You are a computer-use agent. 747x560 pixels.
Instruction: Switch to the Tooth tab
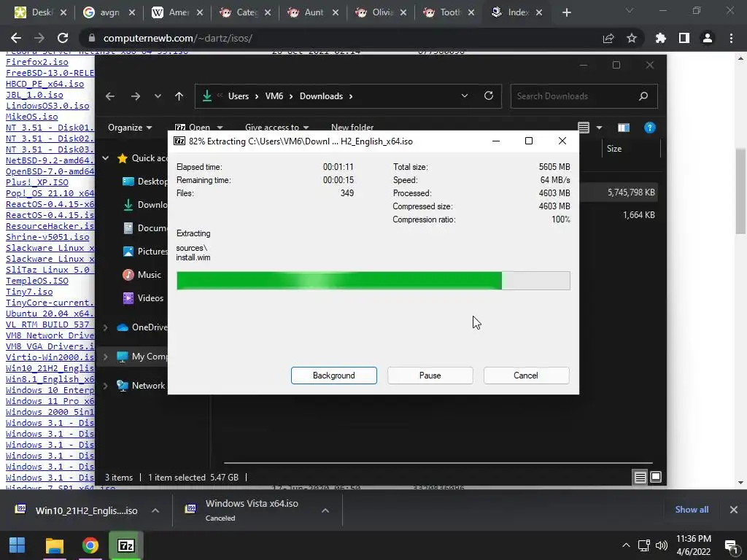tap(449, 12)
